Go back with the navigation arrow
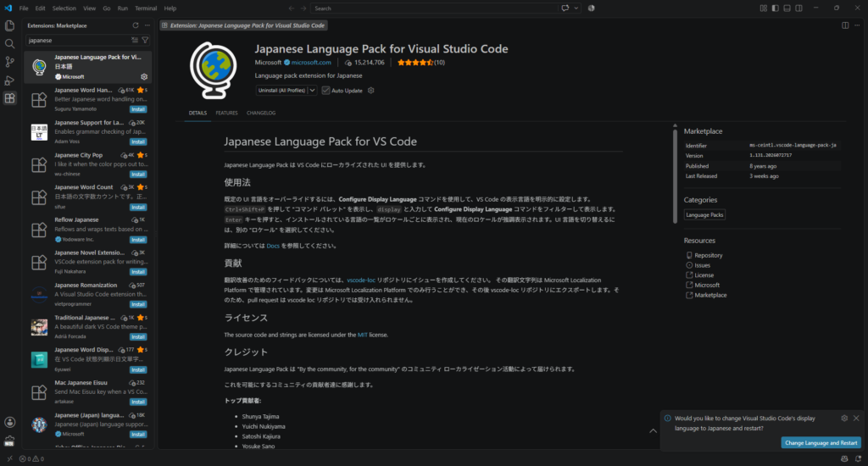Viewport: 868px width, 466px height. (x=292, y=8)
